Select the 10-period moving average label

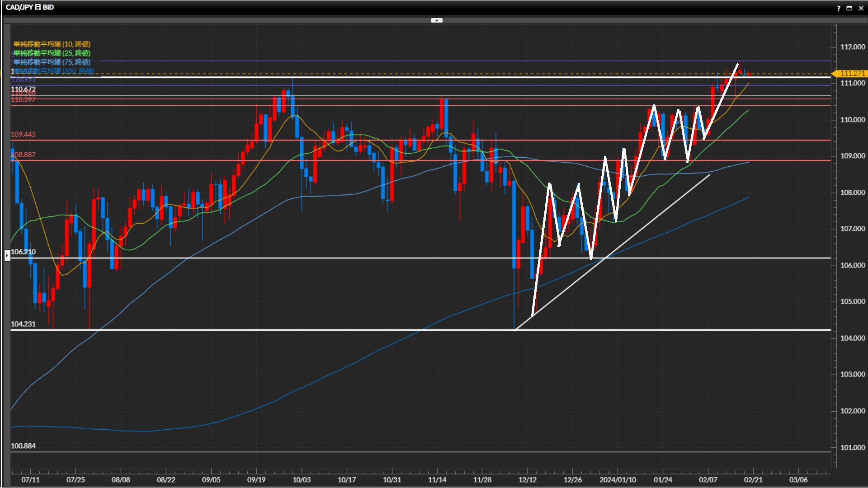tap(52, 44)
